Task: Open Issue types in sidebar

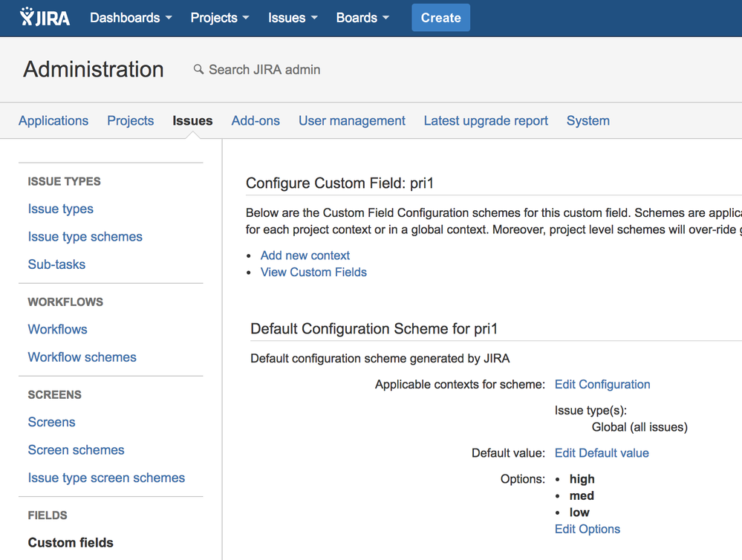Action: click(x=61, y=209)
